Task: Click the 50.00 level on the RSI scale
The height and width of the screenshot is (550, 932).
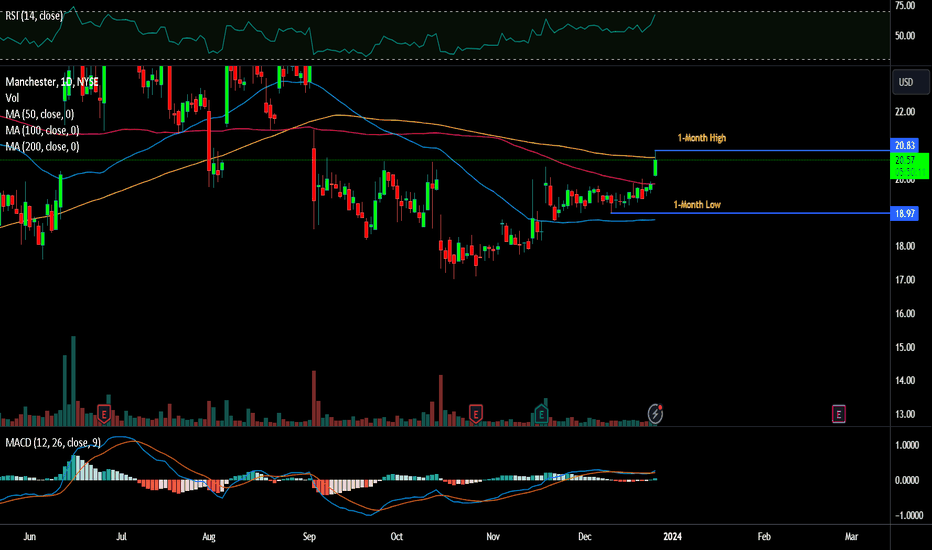Action: [x=905, y=36]
